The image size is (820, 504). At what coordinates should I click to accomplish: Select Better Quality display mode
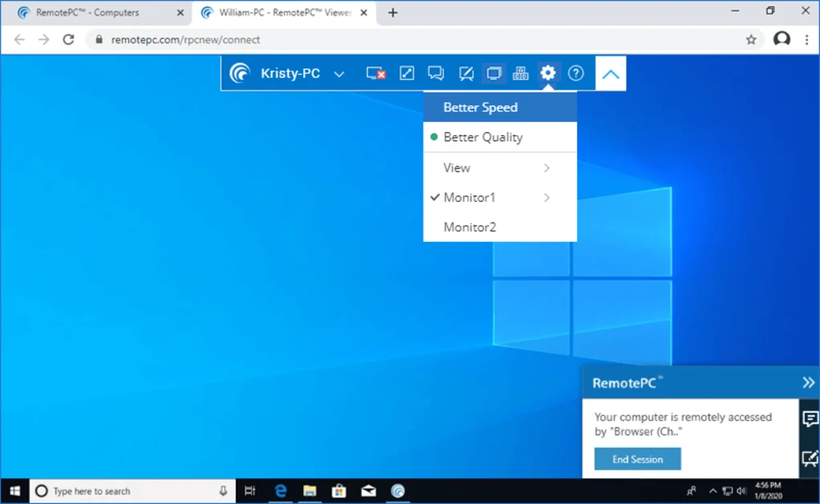coord(483,137)
